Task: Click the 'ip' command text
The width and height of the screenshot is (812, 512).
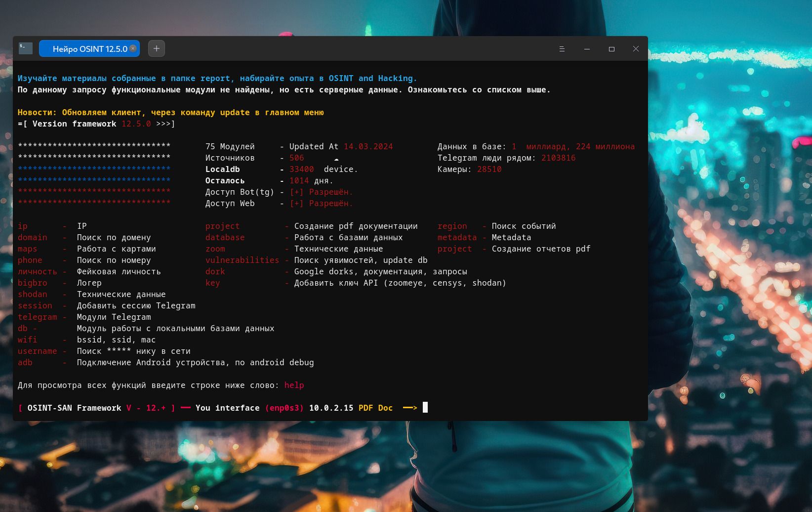Action: (x=23, y=226)
